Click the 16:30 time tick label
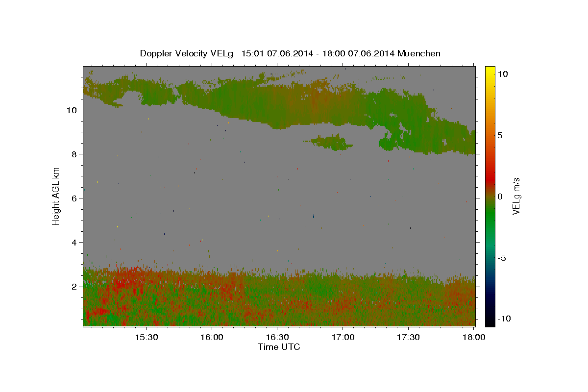 coord(277,337)
